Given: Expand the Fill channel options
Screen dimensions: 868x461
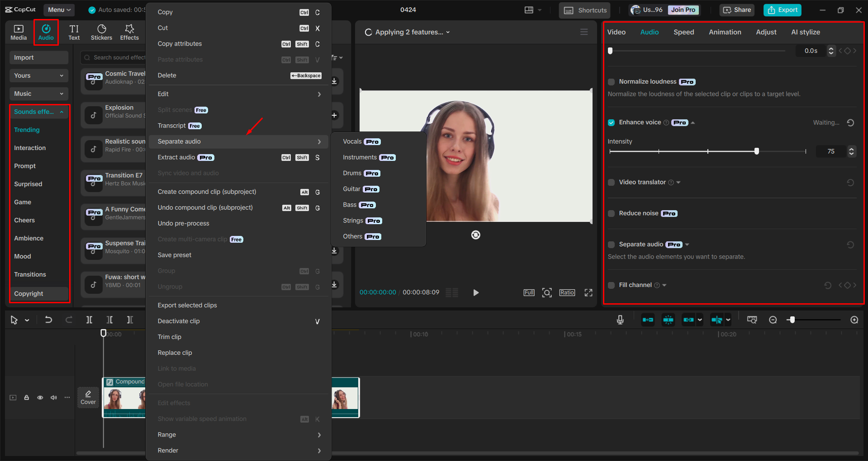Looking at the screenshot, I should click(x=664, y=285).
